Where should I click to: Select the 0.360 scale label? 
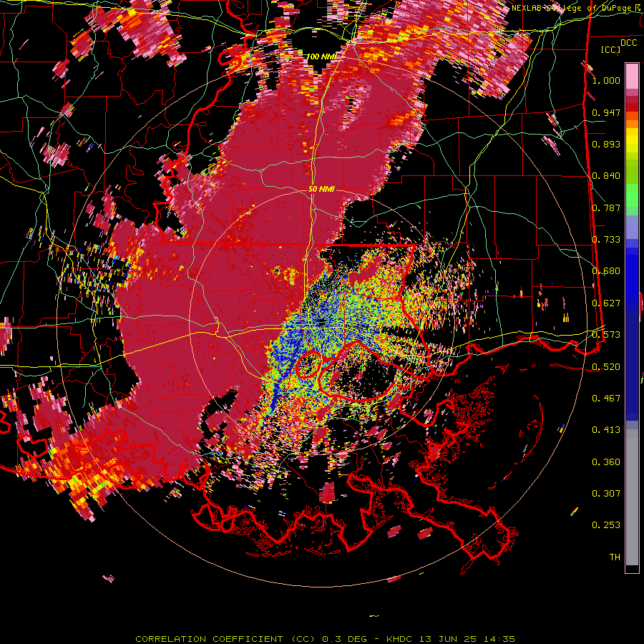pos(606,462)
